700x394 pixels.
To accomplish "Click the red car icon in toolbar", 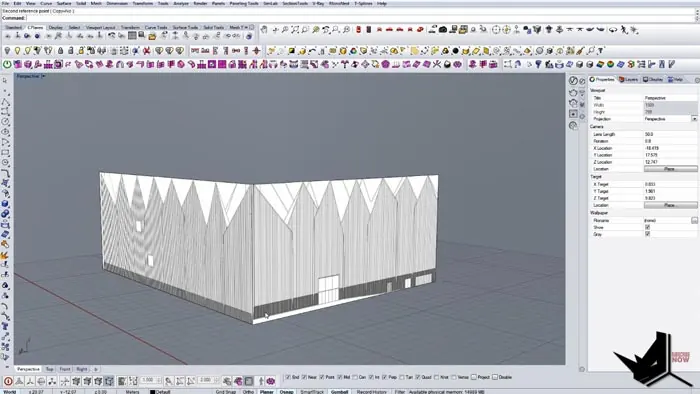I will [x=389, y=30].
